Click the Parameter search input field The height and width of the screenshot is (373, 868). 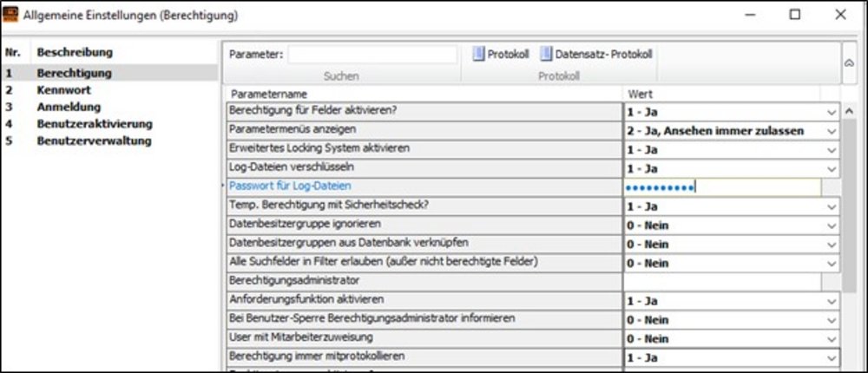click(372, 54)
